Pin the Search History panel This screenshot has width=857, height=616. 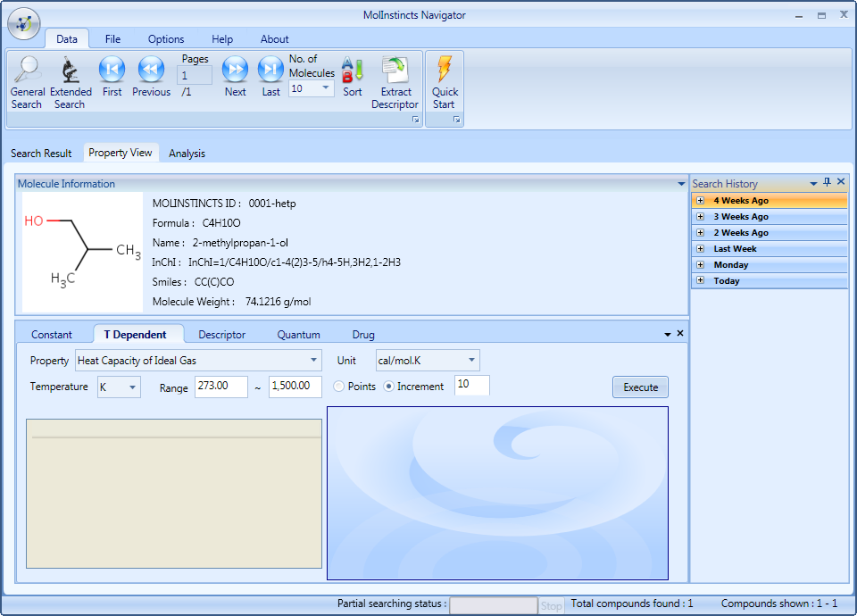(x=827, y=182)
